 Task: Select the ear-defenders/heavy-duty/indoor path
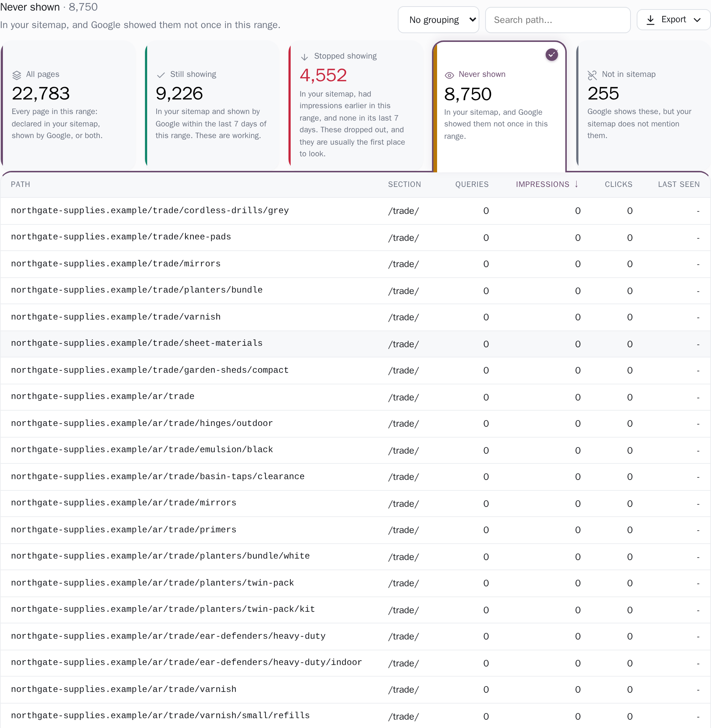tap(186, 662)
